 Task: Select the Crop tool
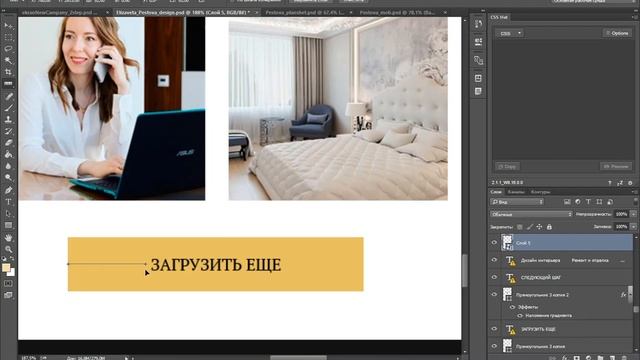pyautogui.click(x=8, y=72)
